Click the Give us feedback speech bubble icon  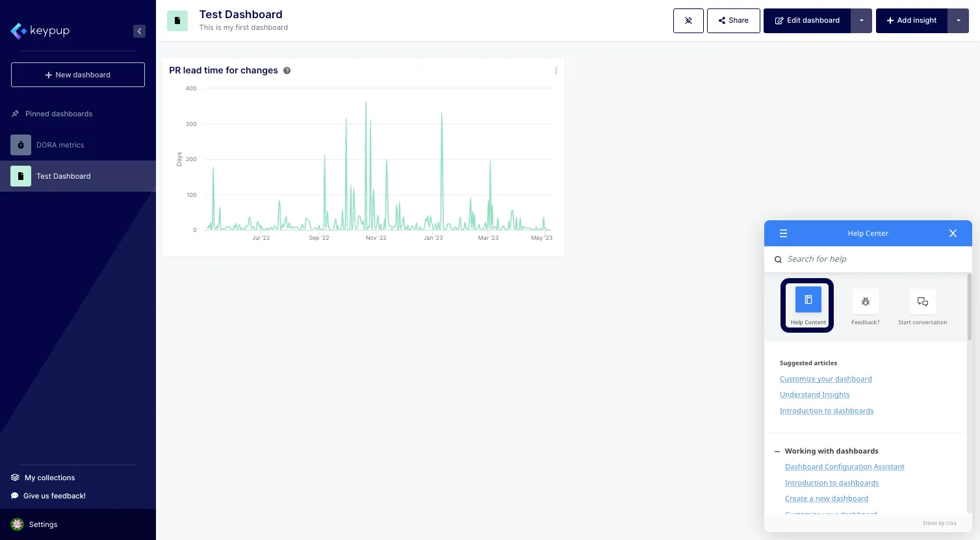[14, 496]
